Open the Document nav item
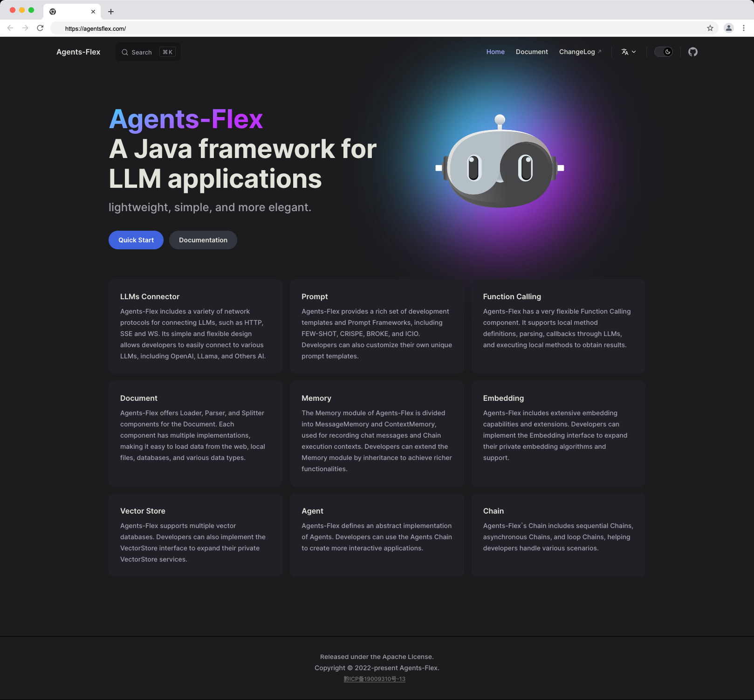Screen dimensions: 754x700 click(532, 52)
